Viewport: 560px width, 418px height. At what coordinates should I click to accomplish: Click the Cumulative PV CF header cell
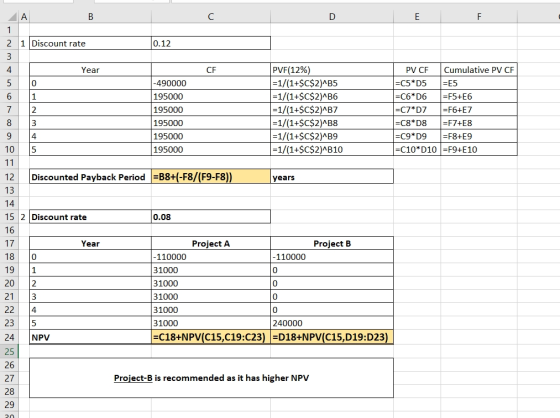[479, 70]
